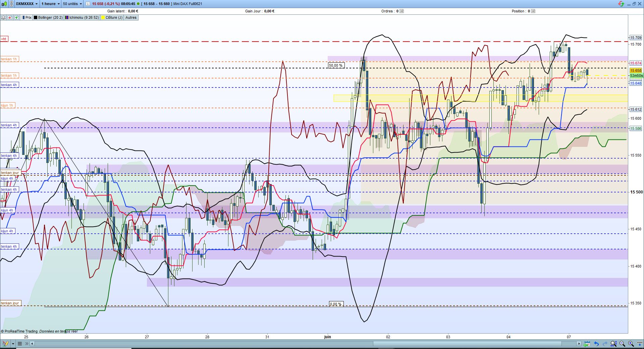Click the '50,00 %' Fibonacci label
The height and width of the screenshot is (349, 644).
pyautogui.click(x=336, y=65)
